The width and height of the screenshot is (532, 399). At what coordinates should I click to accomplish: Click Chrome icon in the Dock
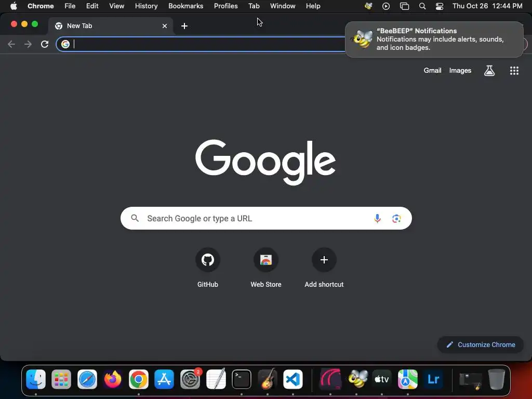click(138, 379)
